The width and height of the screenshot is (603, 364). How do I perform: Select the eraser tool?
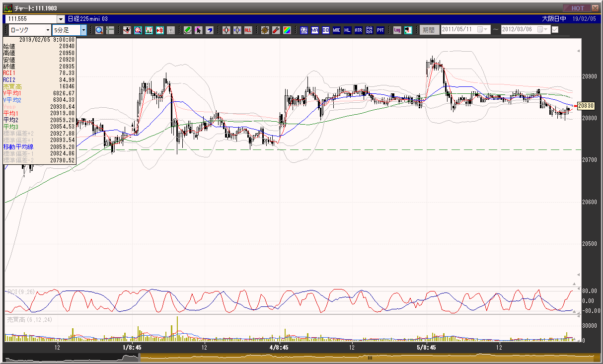point(209,30)
